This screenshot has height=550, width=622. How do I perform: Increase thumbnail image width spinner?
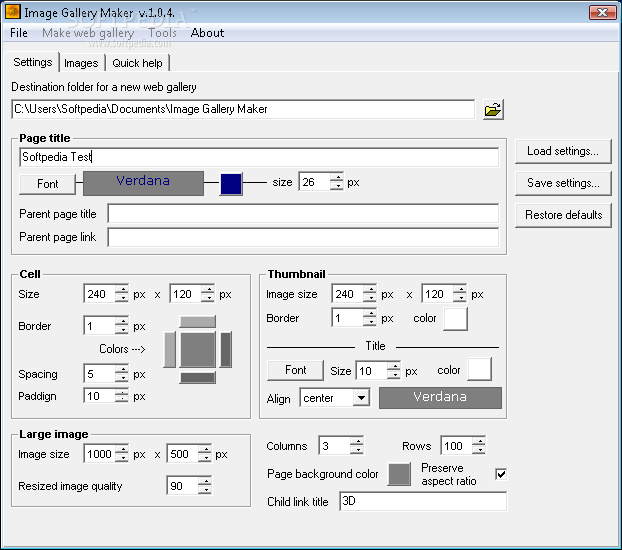(370, 290)
